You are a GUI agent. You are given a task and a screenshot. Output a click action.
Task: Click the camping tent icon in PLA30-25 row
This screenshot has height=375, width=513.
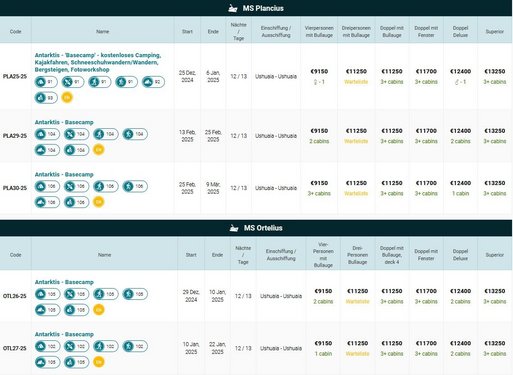(41, 186)
